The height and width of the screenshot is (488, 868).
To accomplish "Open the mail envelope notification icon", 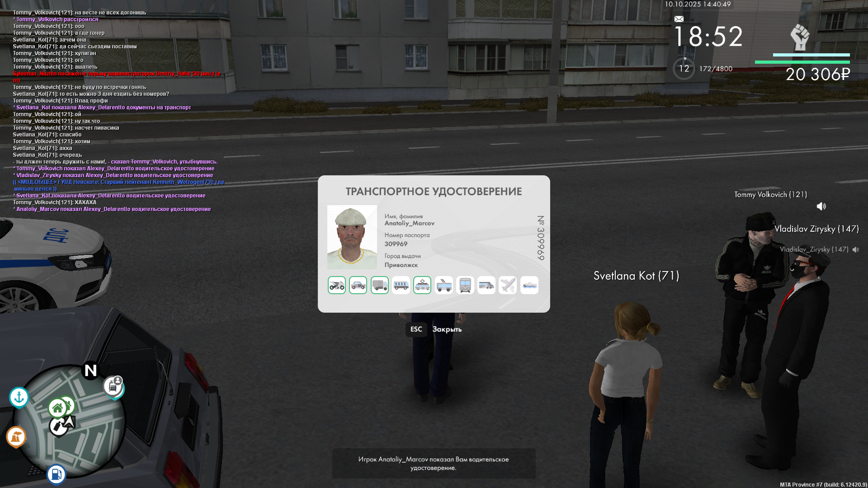I will 679,19.
